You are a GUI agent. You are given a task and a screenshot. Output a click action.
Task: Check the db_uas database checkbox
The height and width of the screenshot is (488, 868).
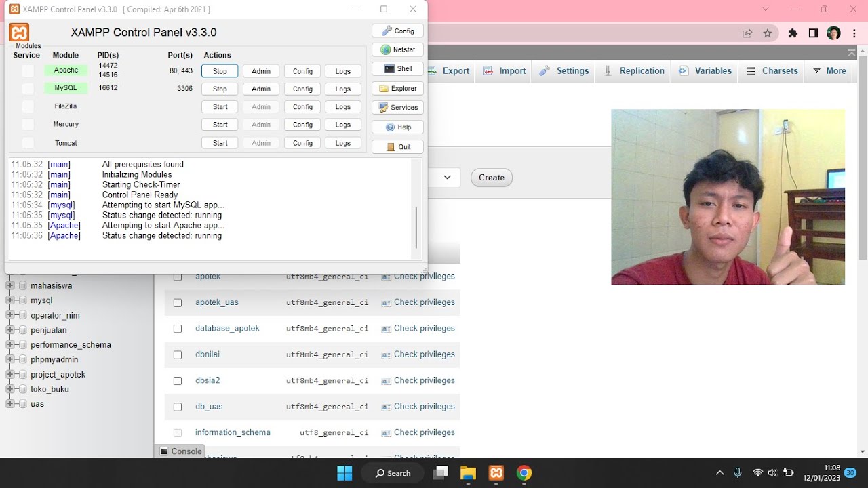point(178,407)
